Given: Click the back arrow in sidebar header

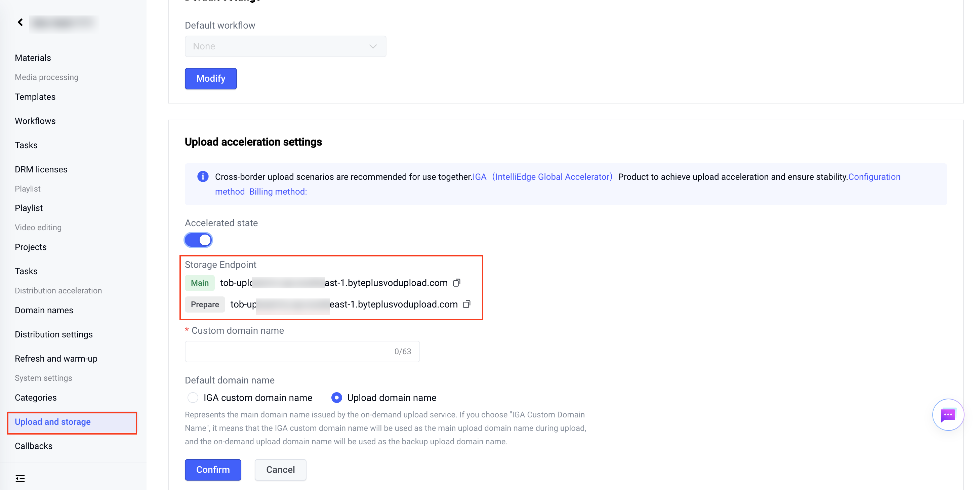Looking at the screenshot, I should (x=20, y=23).
